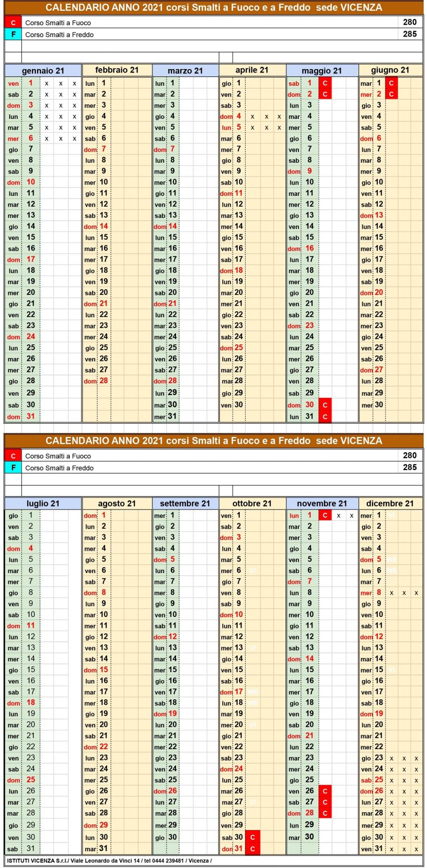Select the febbraio 21 month header

click(x=117, y=70)
